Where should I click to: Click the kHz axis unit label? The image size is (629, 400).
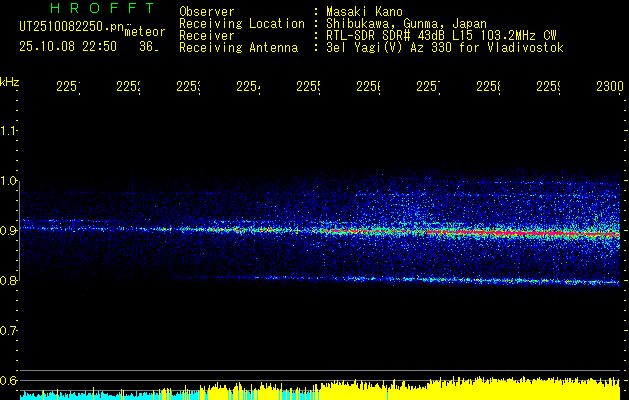point(10,82)
